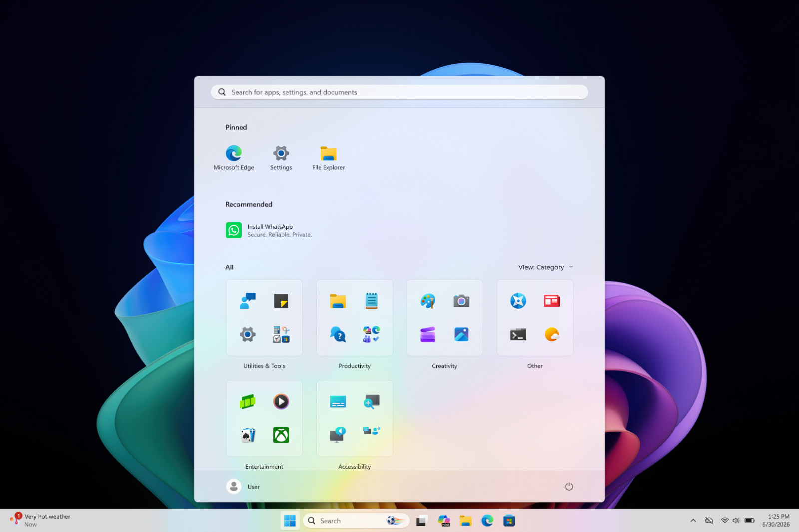The height and width of the screenshot is (532, 799).
Task: Click the Start menu search field
Action: tap(399, 92)
